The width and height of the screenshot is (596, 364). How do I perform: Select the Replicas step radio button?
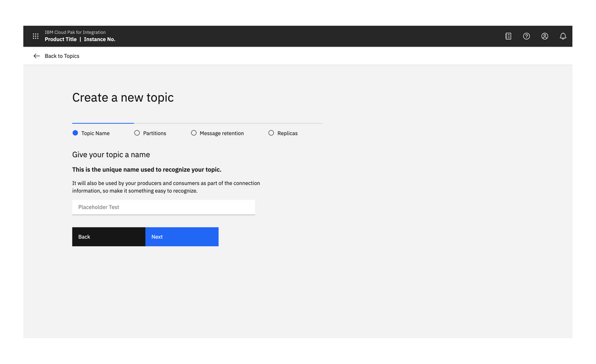pos(271,133)
